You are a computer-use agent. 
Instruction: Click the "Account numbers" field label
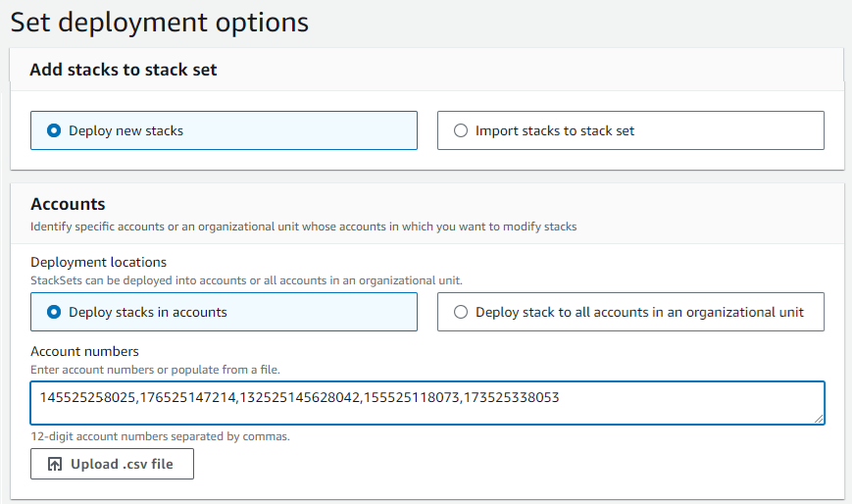[84, 351]
